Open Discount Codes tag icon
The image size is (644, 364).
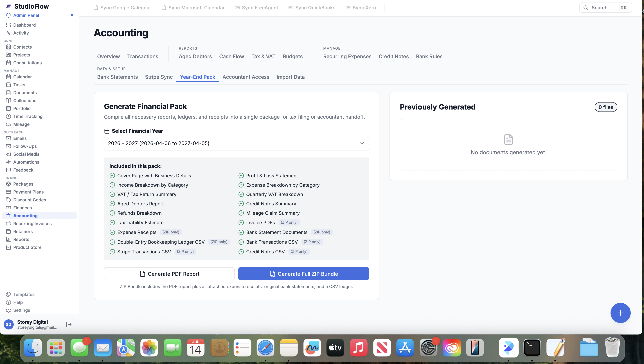[x=8, y=200]
